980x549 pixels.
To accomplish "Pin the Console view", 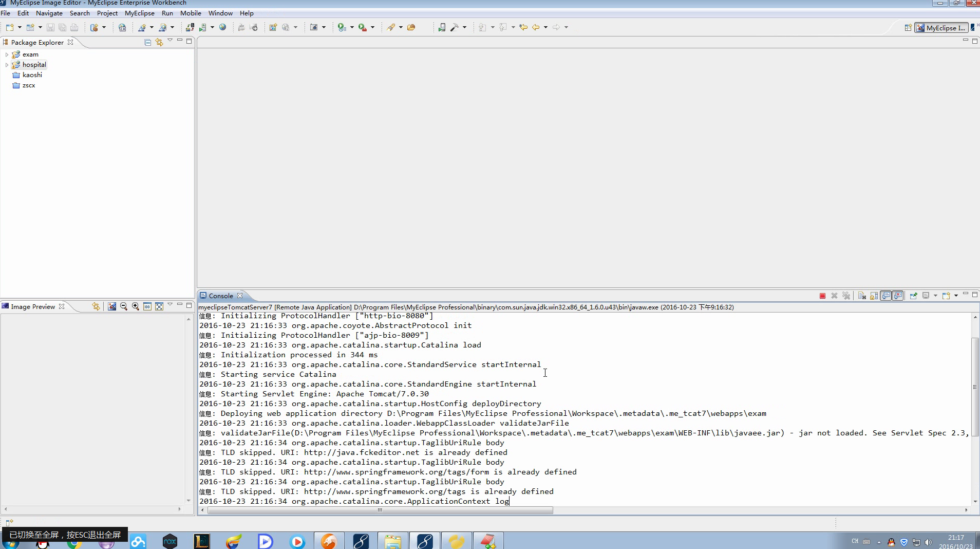I will click(x=913, y=296).
